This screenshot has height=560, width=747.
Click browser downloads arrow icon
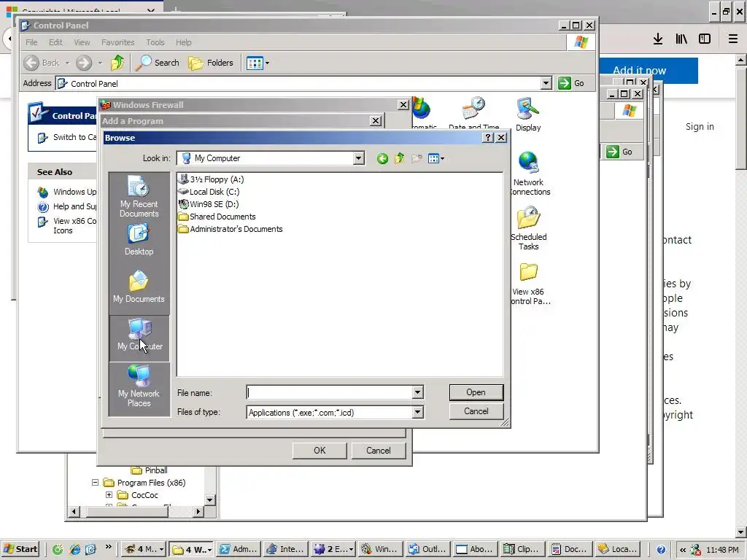click(x=657, y=39)
